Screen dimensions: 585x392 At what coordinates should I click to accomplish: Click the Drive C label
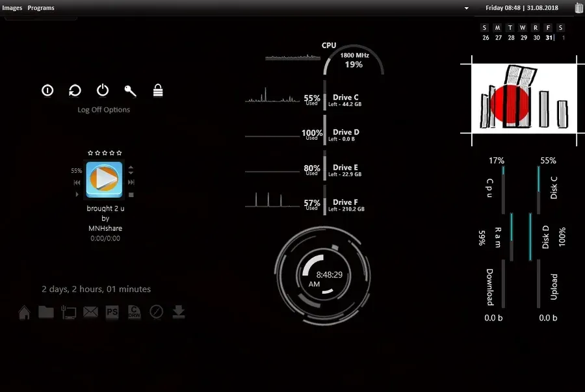[346, 98]
